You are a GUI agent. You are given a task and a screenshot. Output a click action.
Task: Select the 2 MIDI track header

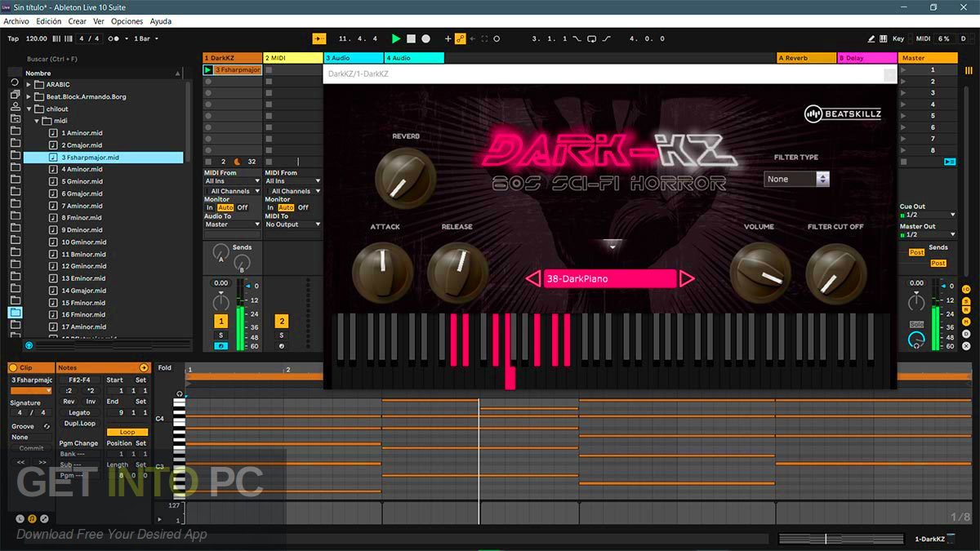(x=293, y=58)
